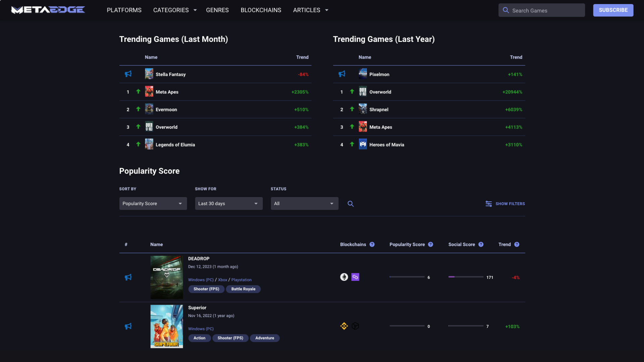Expand the Categories menu arrow
The width and height of the screenshot is (644, 362).
(195, 10)
